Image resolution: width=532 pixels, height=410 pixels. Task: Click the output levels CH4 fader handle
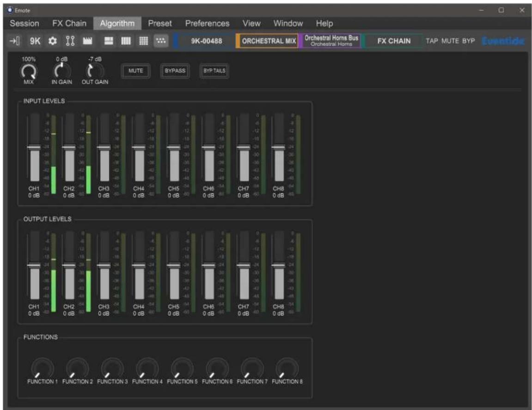(x=139, y=265)
